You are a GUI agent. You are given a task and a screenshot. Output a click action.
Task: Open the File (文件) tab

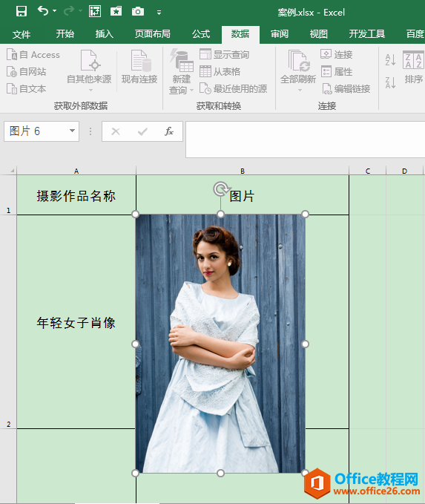coord(22,33)
